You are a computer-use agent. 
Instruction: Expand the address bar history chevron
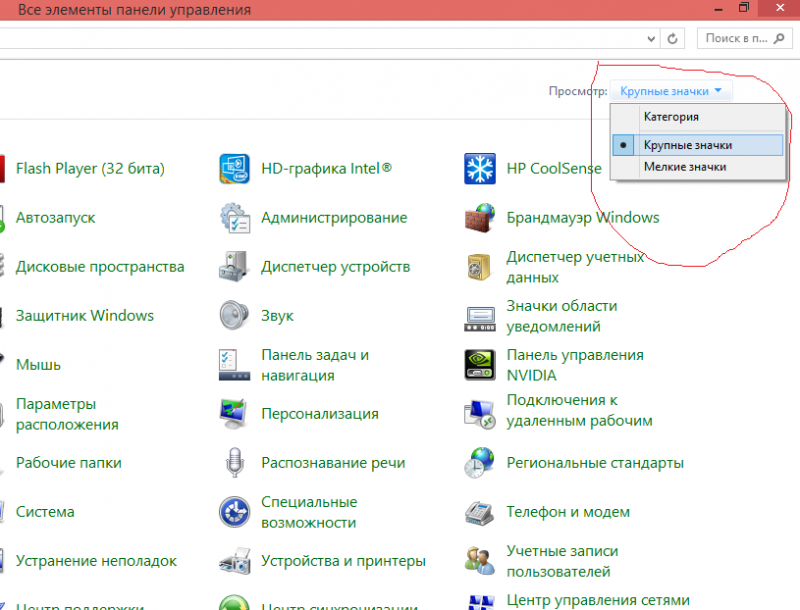pos(651,39)
